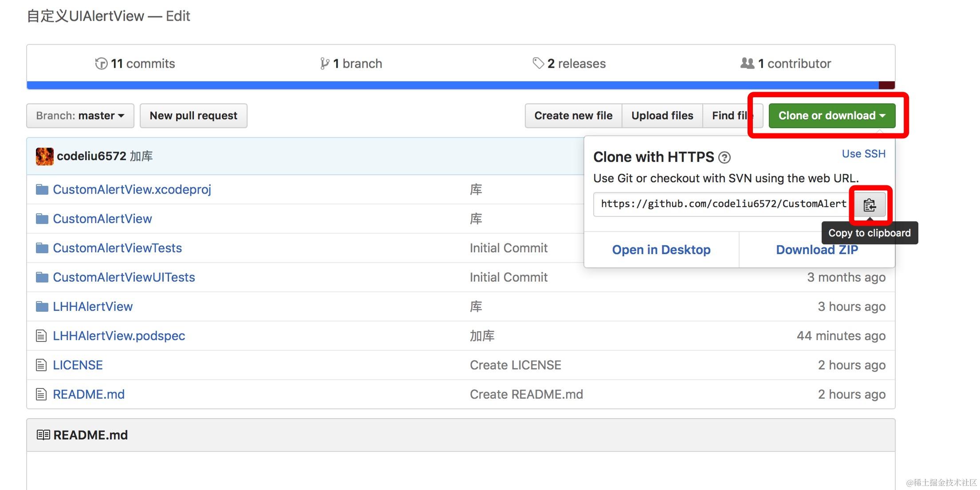Viewport: 980px width, 490px height.
Task: Expand the Clone or download dropdown
Action: pos(832,116)
